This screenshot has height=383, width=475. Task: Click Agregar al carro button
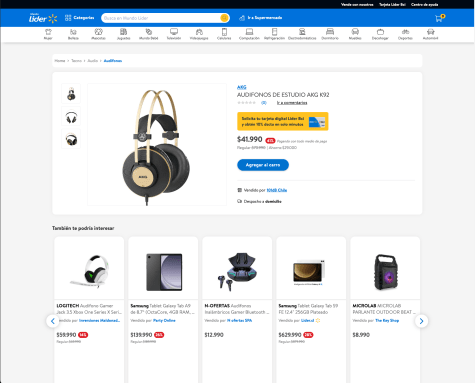(x=263, y=165)
